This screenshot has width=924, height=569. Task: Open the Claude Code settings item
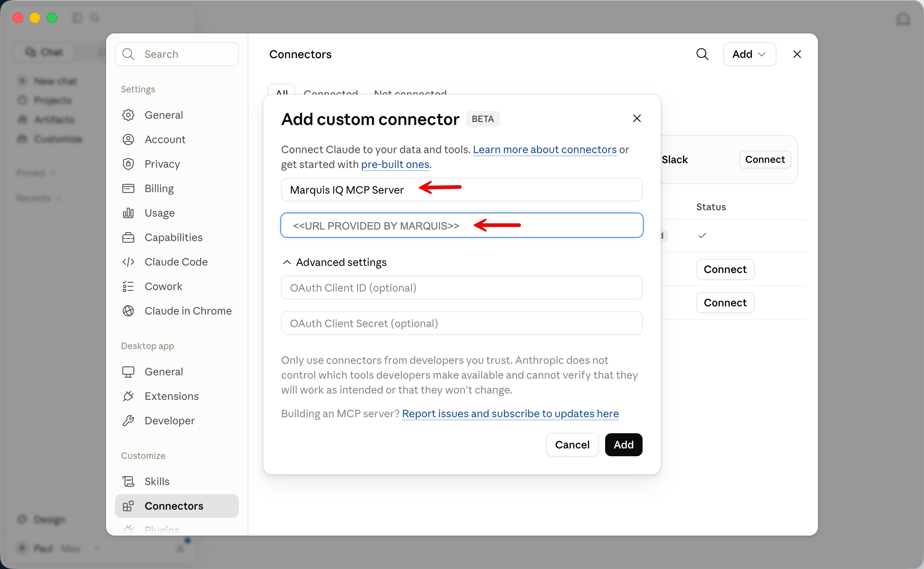click(x=177, y=262)
